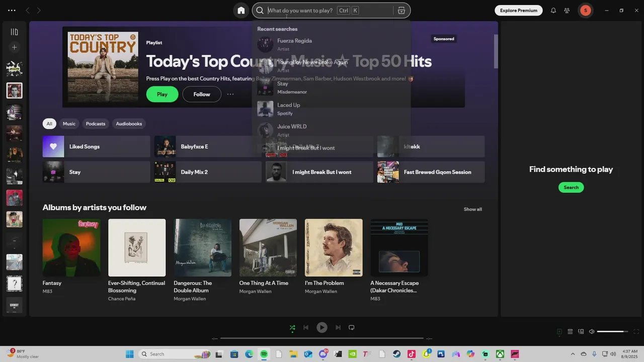Click the song progress bar
The width and height of the screenshot is (644, 362).
coord(322,338)
